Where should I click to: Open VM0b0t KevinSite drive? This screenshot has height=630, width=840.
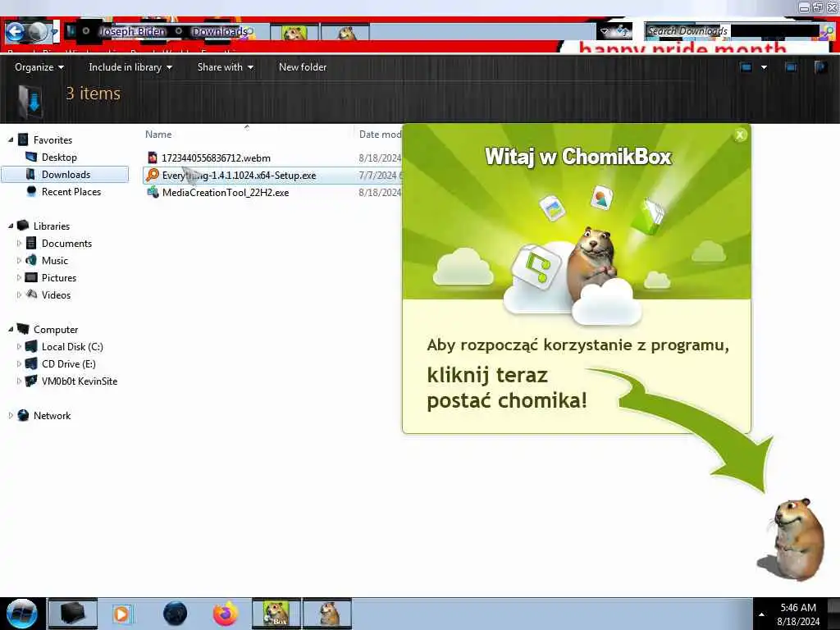coord(80,381)
